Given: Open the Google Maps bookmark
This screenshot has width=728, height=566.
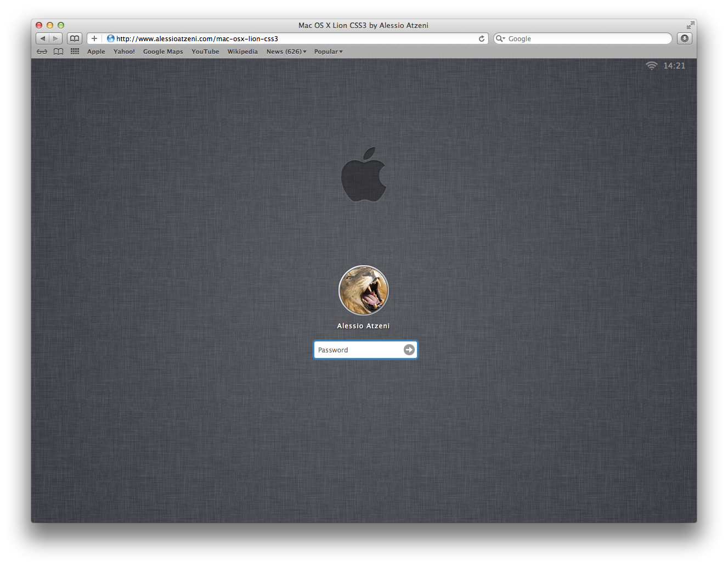Looking at the screenshot, I should (163, 52).
